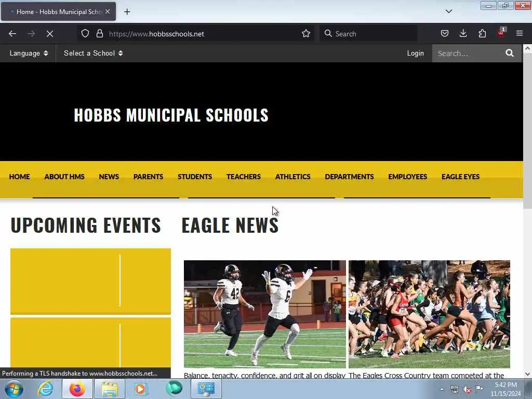
Task: Open the Select a School dropdown
Action: [x=94, y=54]
